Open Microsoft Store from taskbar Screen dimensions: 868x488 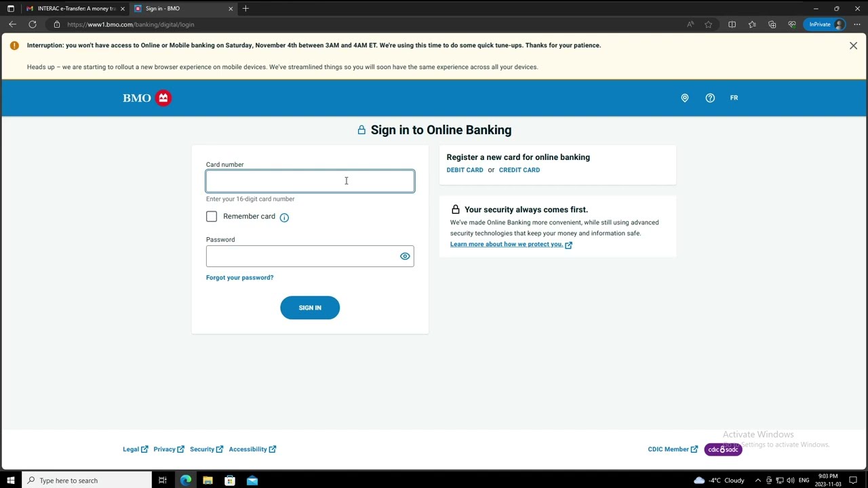pyautogui.click(x=230, y=481)
